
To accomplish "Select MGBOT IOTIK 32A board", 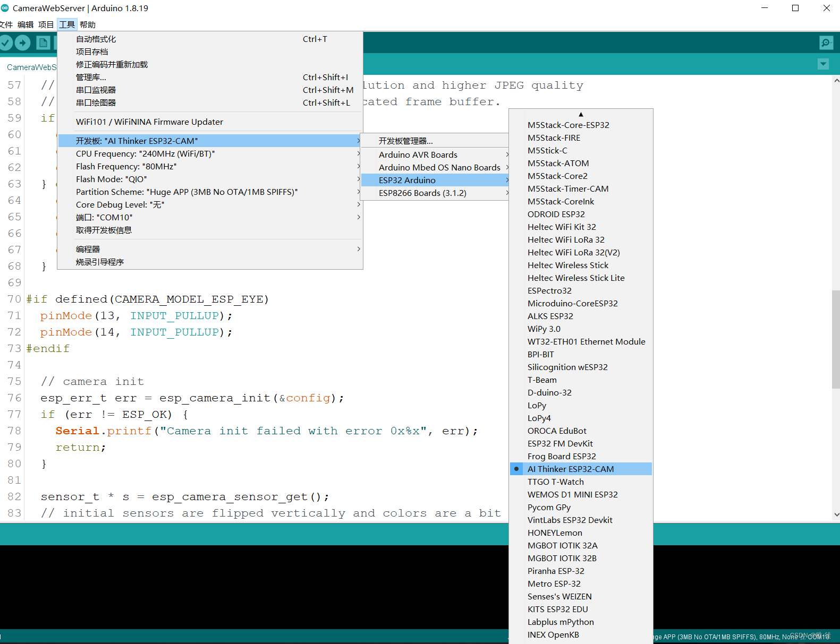I will [580, 545].
